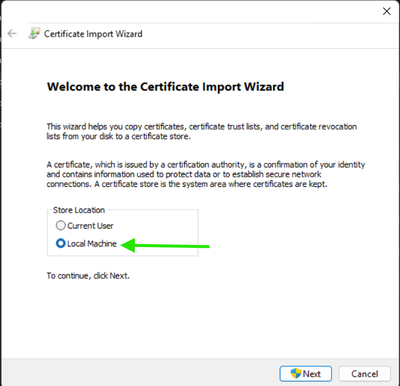The height and width of the screenshot is (386, 400).
Task: Click the Cancel button
Action: [x=364, y=374]
